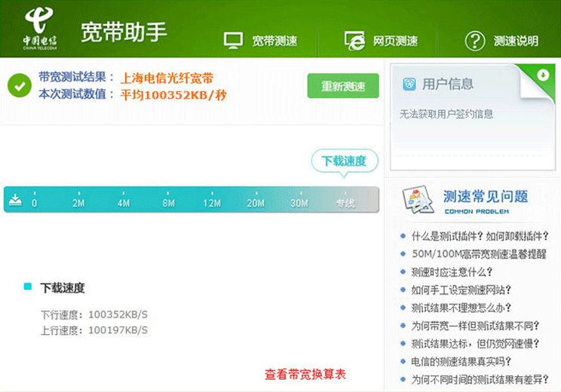This screenshot has height=392, width=561.
Task: Open 电信的测速结果真实吗？ question
Action: [x=461, y=362]
